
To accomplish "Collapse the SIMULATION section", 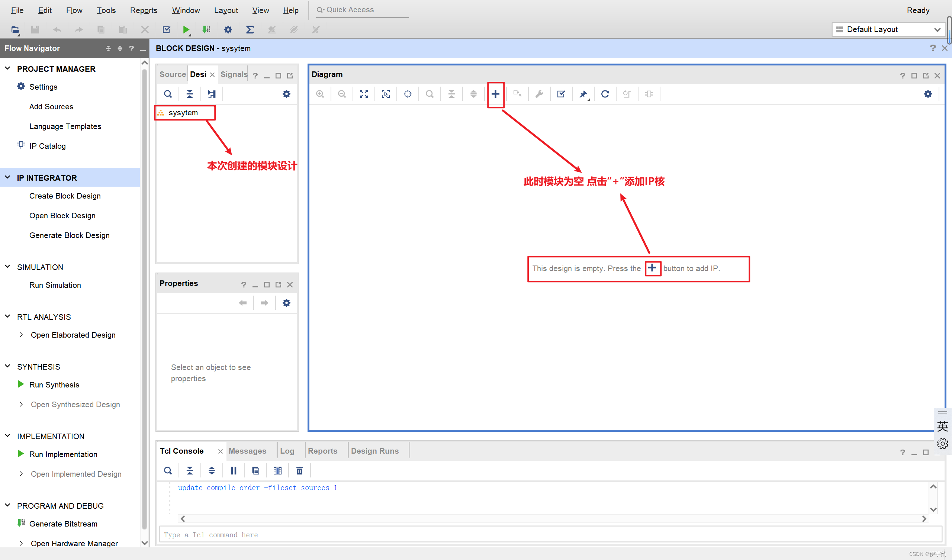I will [7, 266].
